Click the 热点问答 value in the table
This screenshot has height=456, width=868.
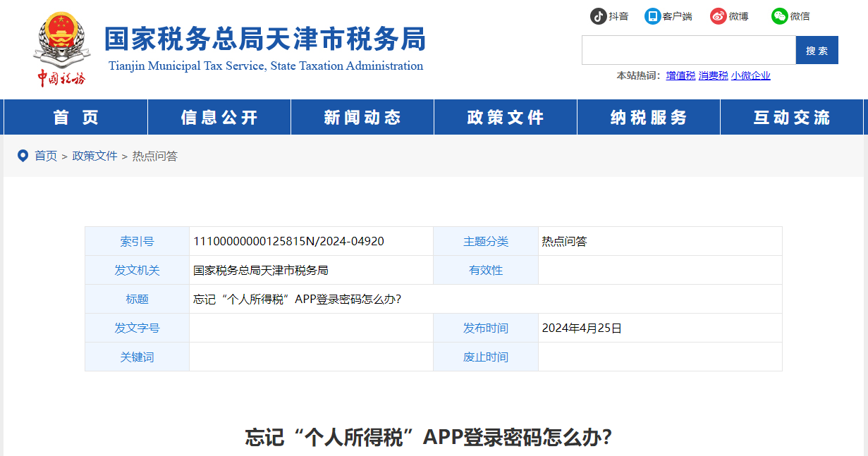pyautogui.click(x=564, y=241)
